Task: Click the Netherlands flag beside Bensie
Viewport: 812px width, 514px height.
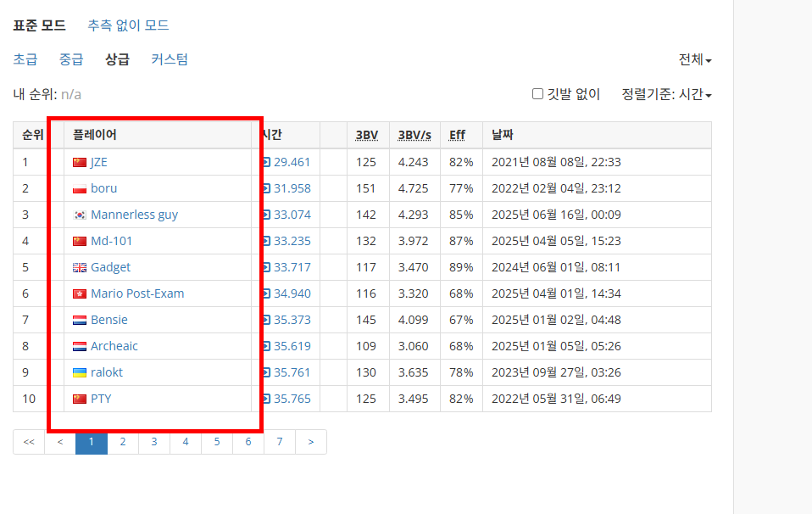Action: pos(80,321)
